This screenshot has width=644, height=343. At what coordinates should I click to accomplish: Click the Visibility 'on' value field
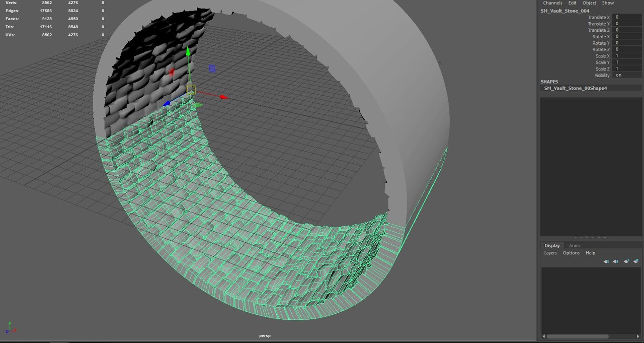pyautogui.click(x=626, y=75)
